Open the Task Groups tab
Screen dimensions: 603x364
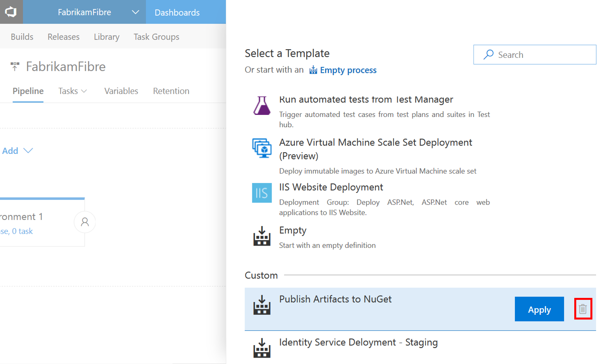coord(156,37)
